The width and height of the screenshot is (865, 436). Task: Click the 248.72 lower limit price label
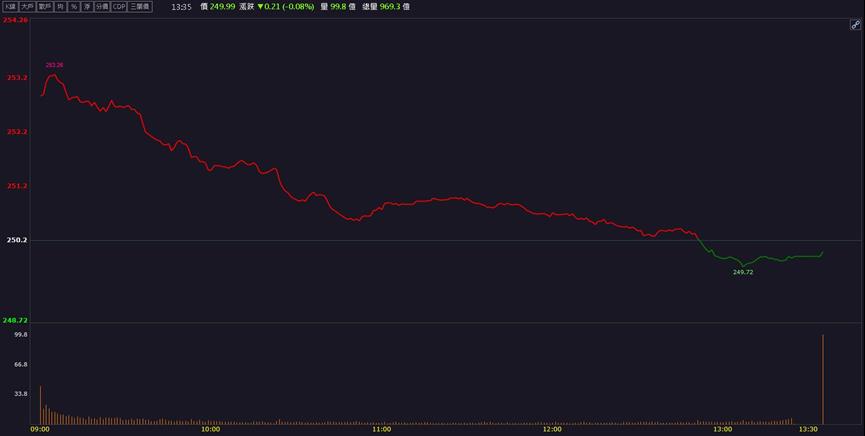pos(15,320)
